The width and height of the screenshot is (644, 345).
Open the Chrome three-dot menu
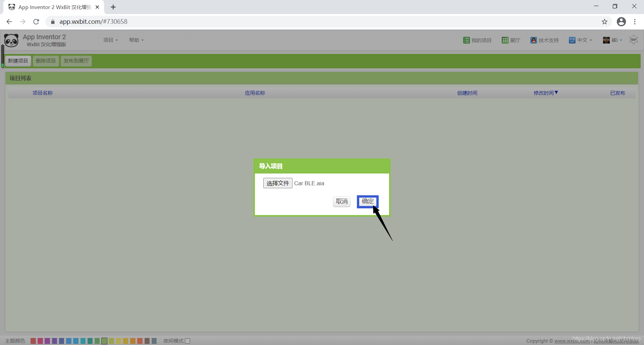coord(635,22)
